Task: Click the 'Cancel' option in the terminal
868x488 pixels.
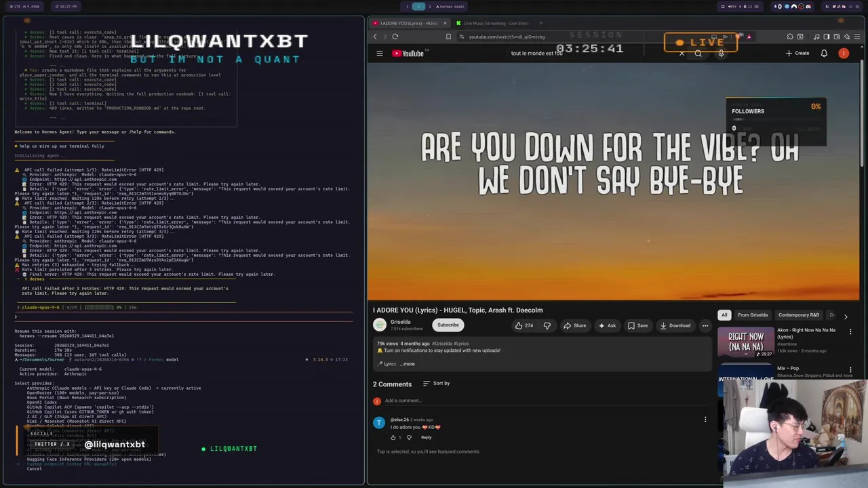Action: coord(34,469)
